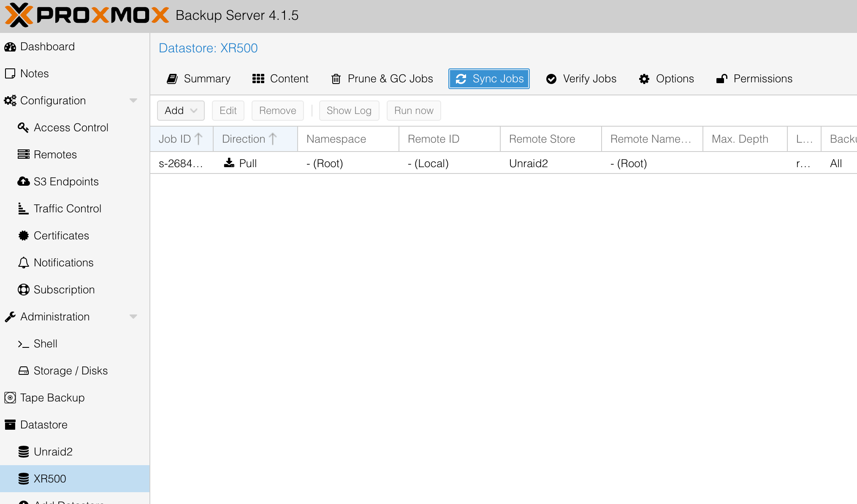The height and width of the screenshot is (504, 857).
Task: Open the Notifications bell icon
Action: (x=23, y=263)
